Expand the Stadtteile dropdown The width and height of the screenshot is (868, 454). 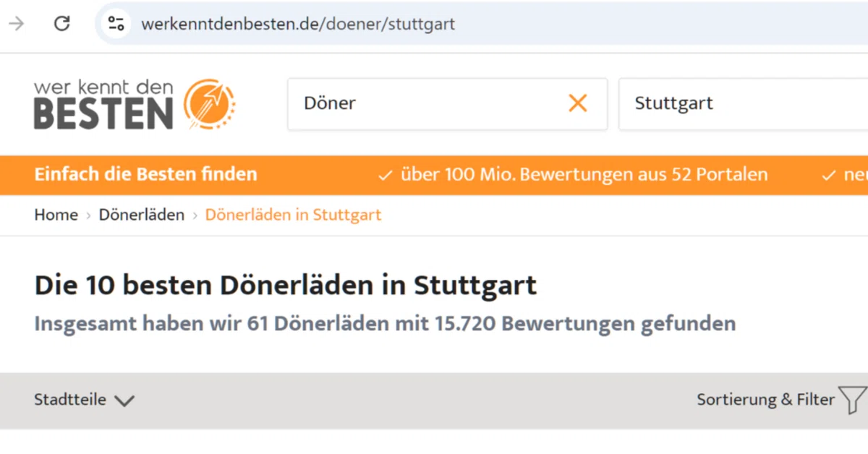[84, 400]
